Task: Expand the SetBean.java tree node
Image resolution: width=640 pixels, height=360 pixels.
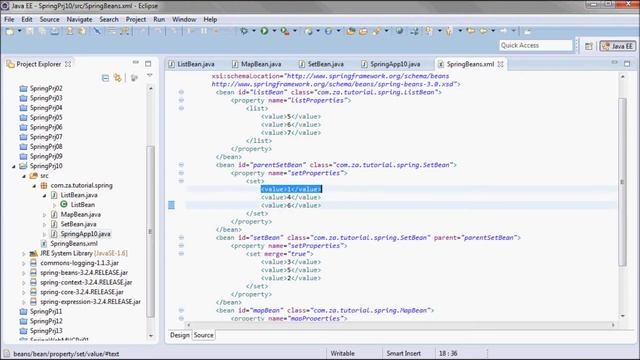Action: coord(44,224)
